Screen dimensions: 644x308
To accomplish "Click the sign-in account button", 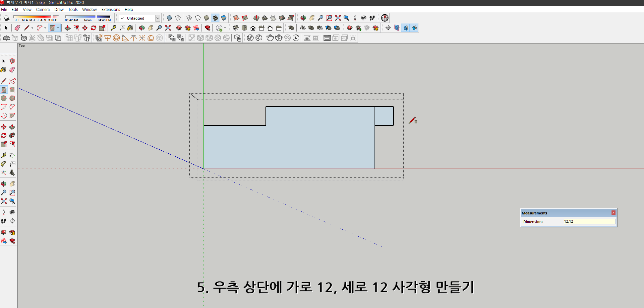I will [219, 28].
